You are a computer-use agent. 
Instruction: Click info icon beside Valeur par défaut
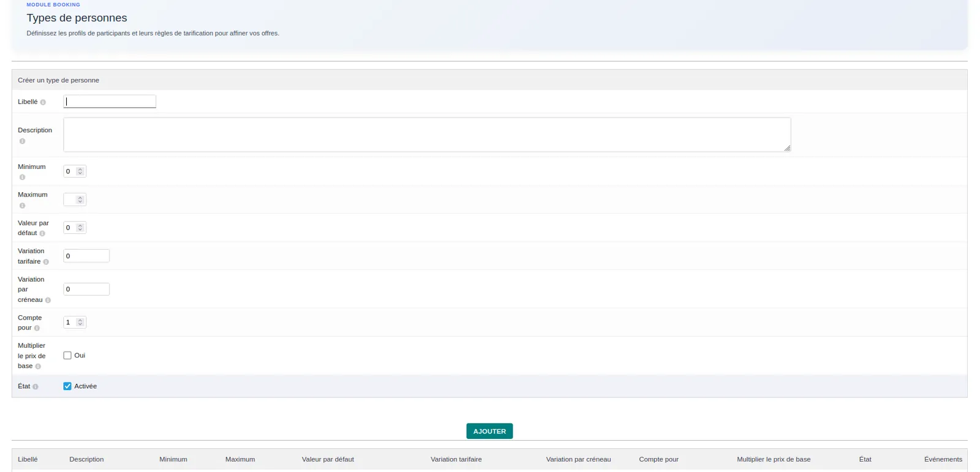[x=42, y=234]
